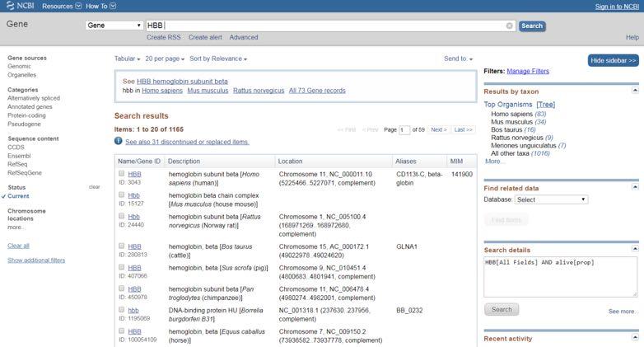The height and width of the screenshot is (347, 644).
Task: Click Sign in to NCBI
Action: [617, 7]
